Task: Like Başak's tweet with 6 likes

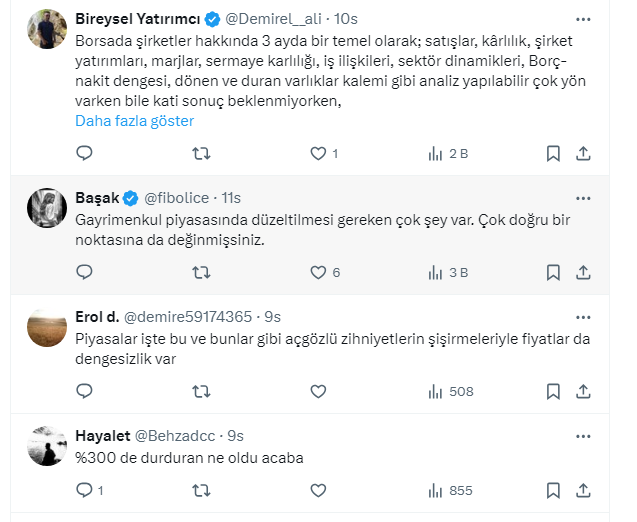Action: click(x=318, y=272)
